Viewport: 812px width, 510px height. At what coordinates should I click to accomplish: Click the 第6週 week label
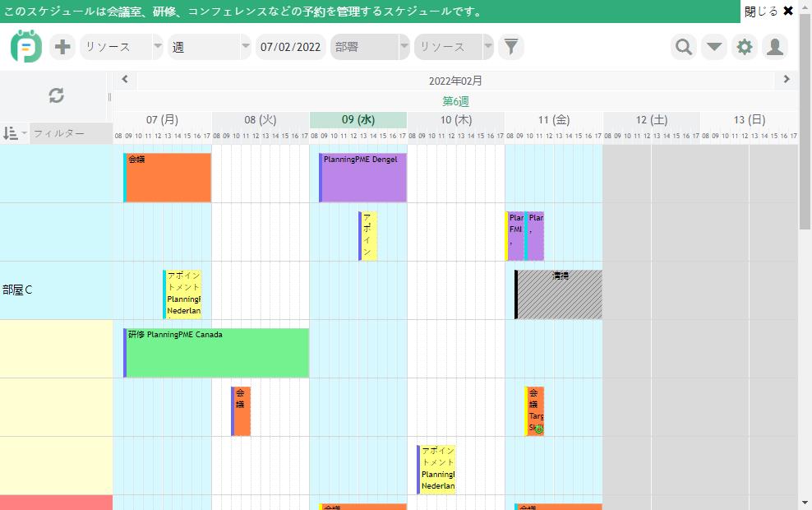(x=455, y=101)
